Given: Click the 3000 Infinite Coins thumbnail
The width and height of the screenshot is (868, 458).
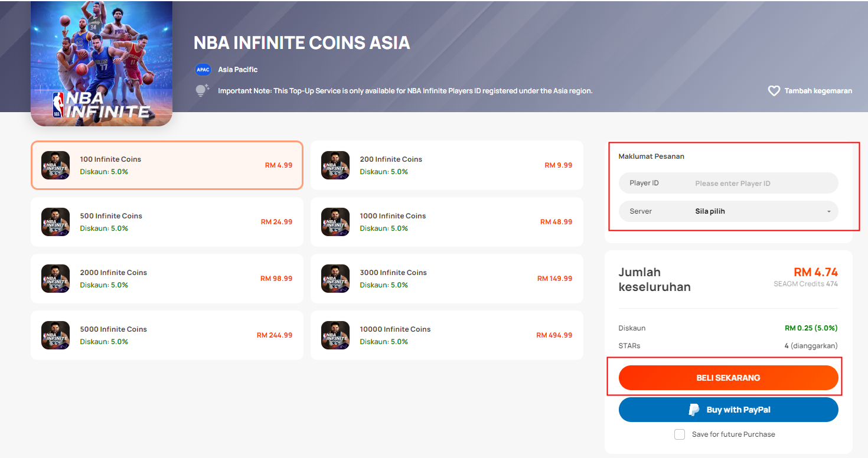Looking at the screenshot, I should click(335, 279).
